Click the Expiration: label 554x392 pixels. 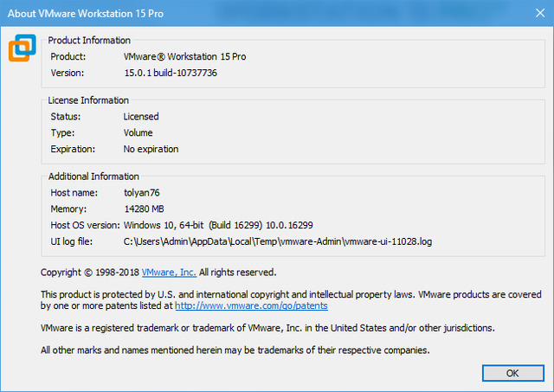pyautogui.click(x=73, y=149)
